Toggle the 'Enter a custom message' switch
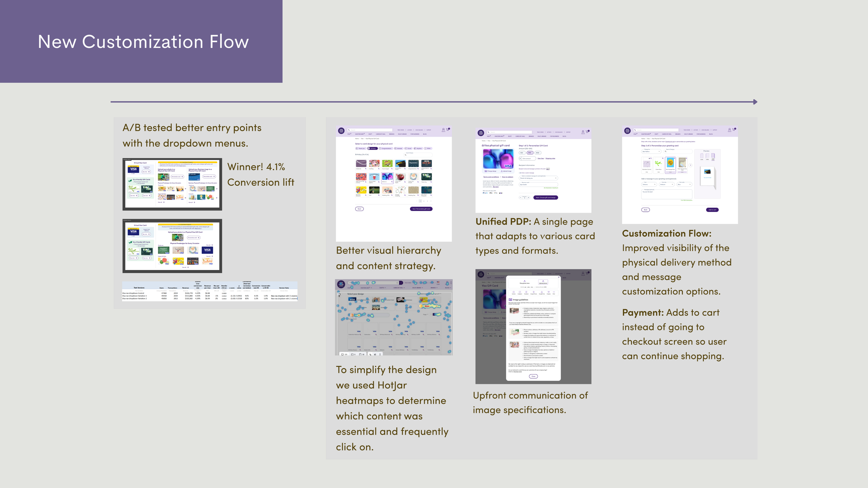Viewport: 868px width, 488px height. 520,173
